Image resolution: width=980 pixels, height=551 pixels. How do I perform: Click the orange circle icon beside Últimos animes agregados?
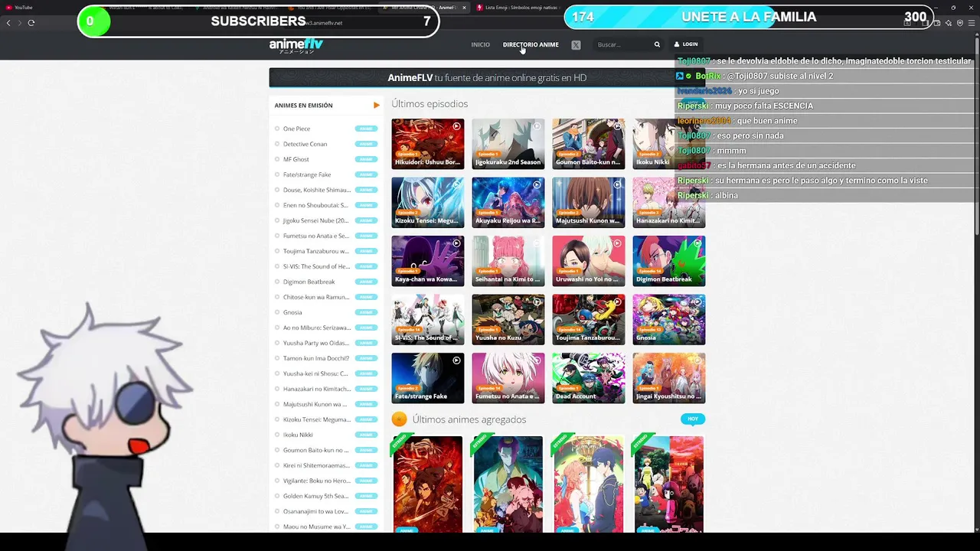coord(399,419)
